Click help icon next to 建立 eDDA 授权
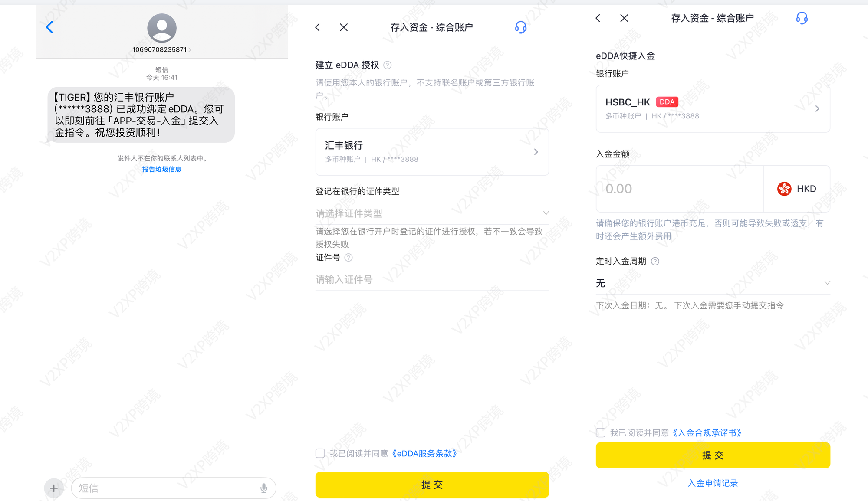The height and width of the screenshot is (501, 868). pyautogui.click(x=388, y=65)
